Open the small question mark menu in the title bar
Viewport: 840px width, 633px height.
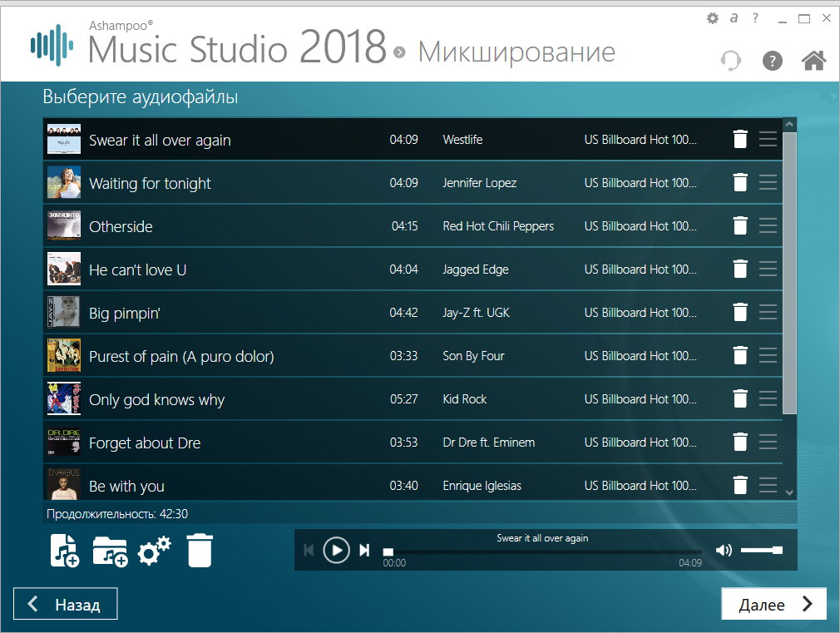coord(755,18)
